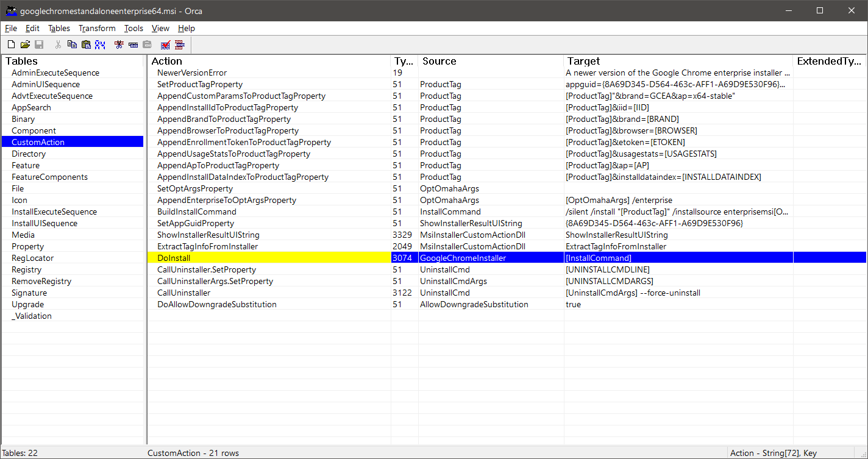This screenshot has width=868, height=459.
Task: Click the BuildInstallCommand action cell
Action: [269, 212]
